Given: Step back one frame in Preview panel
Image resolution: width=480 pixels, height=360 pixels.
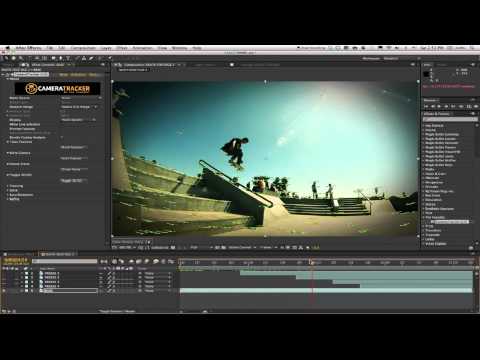Looking at the screenshot, I should pos(433,106).
